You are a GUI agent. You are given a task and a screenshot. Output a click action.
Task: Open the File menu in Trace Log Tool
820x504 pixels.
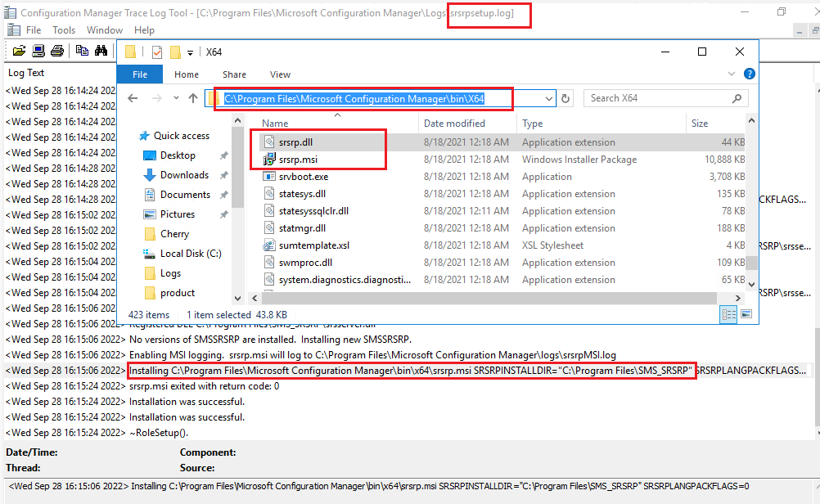coord(34,30)
